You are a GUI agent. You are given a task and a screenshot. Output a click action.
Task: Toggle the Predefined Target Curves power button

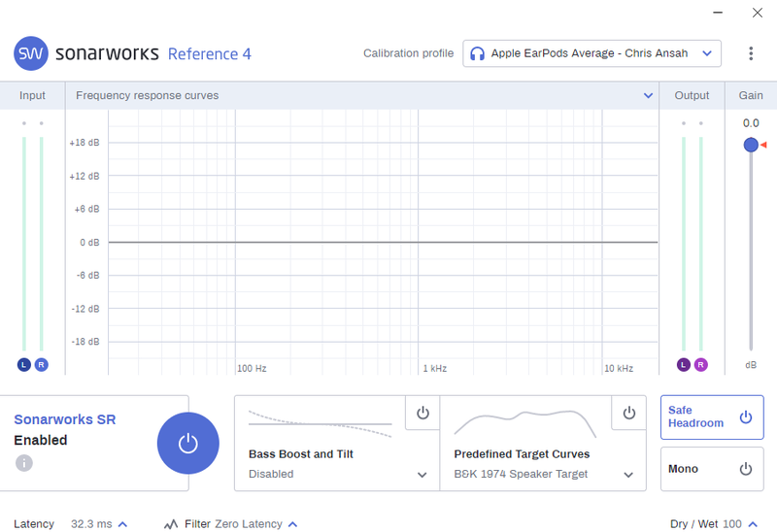[628, 413]
